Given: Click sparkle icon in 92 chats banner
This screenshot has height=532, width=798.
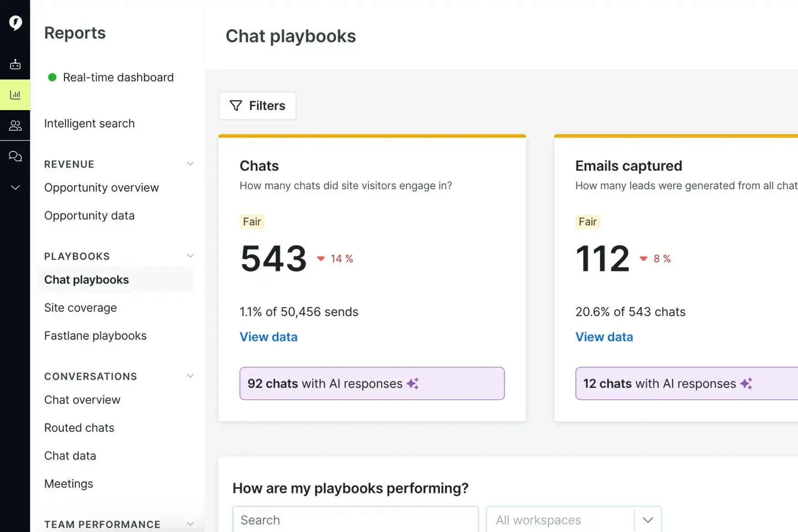Looking at the screenshot, I should tap(413, 383).
